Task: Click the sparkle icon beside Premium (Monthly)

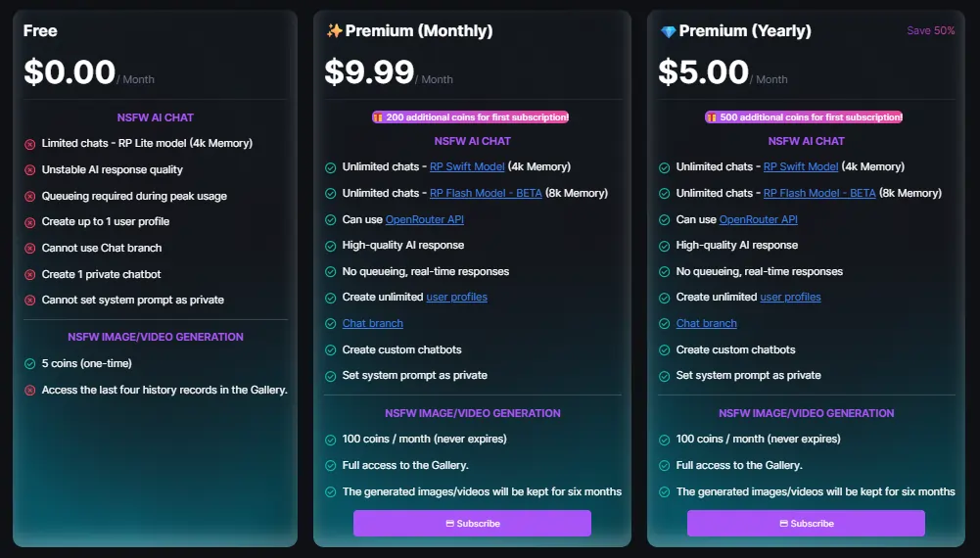Action: click(334, 31)
